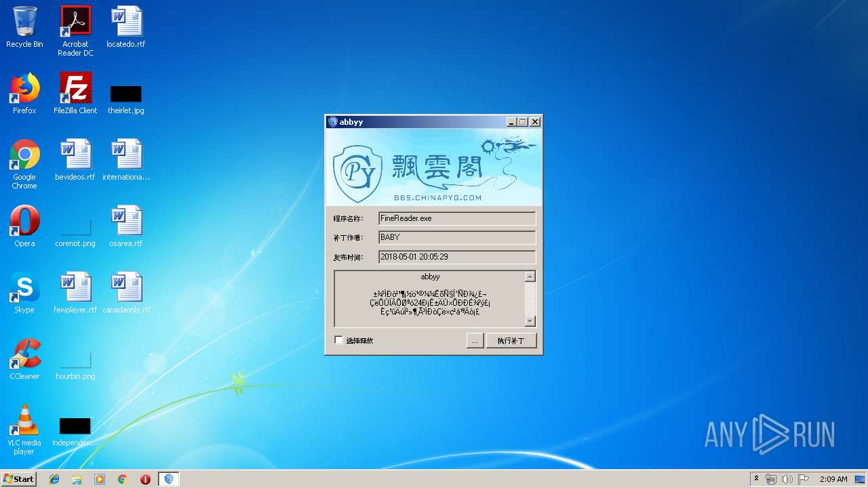Show hidden system tray icons

coord(756,479)
